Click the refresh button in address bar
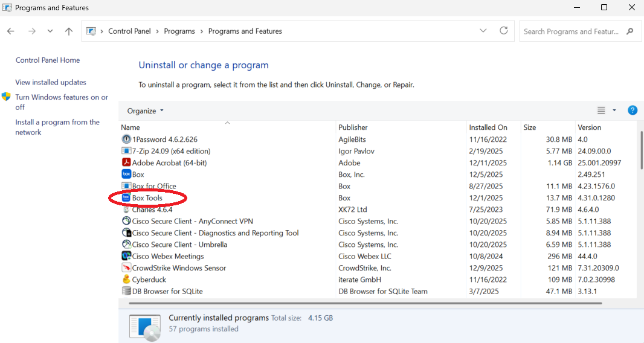This screenshot has height=343, width=644. (504, 31)
